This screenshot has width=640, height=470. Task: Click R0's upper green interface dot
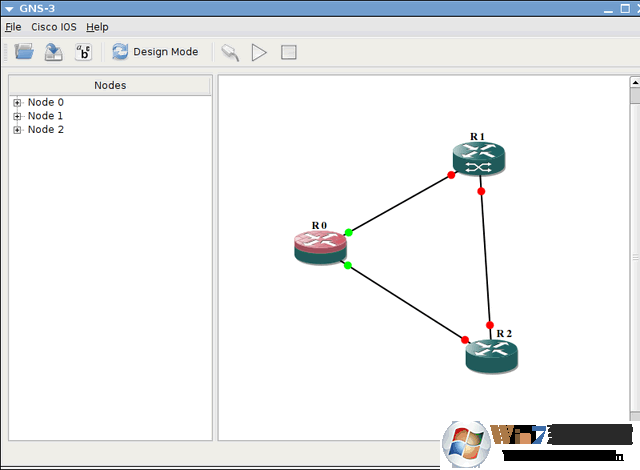[349, 233]
